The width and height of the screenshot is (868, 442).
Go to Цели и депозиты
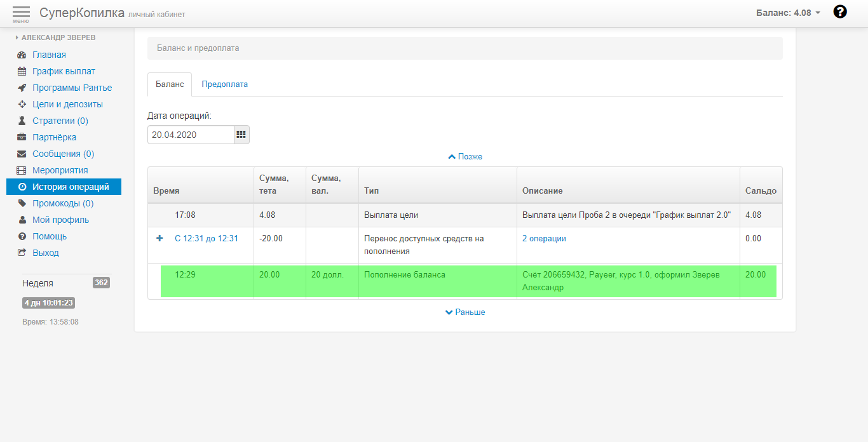[x=67, y=105]
